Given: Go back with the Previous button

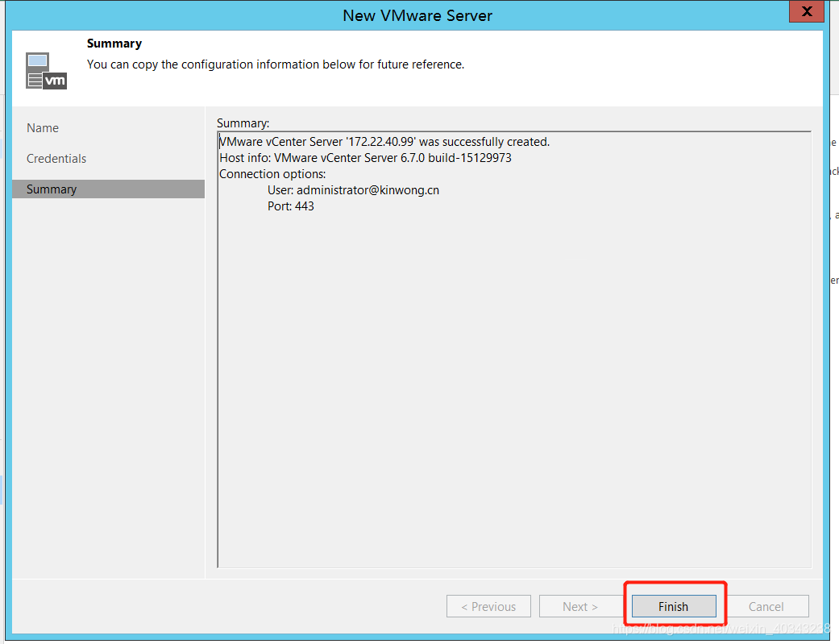Looking at the screenshot, I should pos(488,607).
